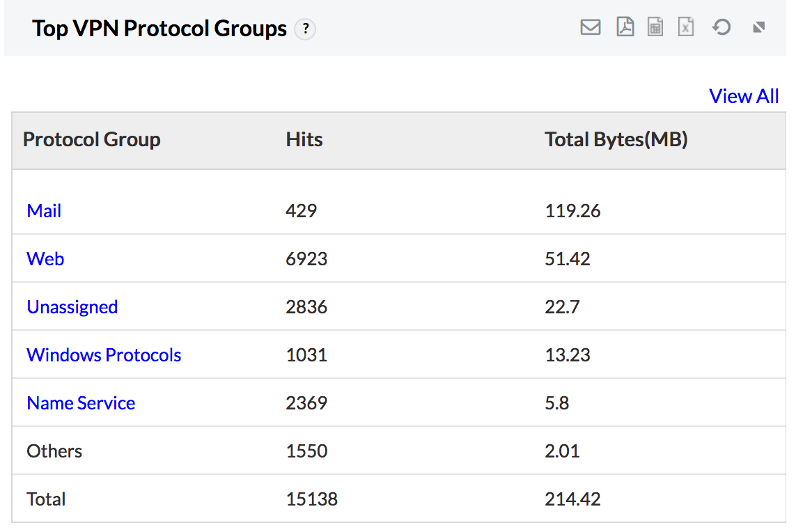Open the help question mark icon
The image size is (796, 532).
[305, 29]
